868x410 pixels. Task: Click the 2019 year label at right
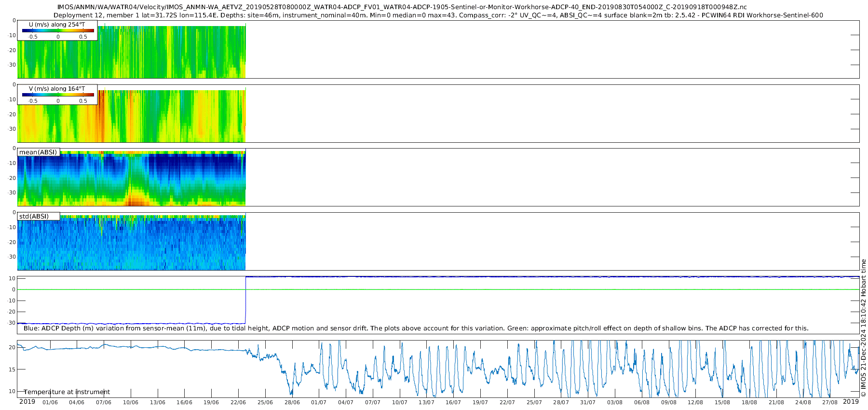(x=851, y=402)
